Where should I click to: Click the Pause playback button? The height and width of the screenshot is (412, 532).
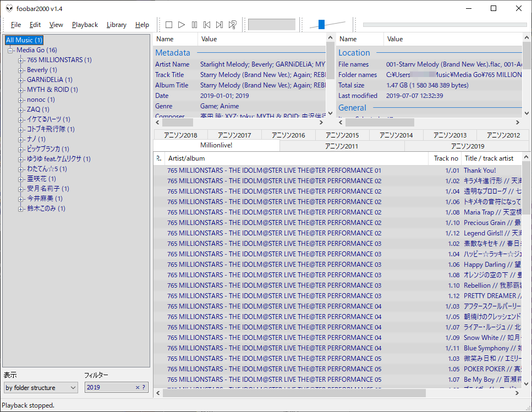[x=194, y=25]
